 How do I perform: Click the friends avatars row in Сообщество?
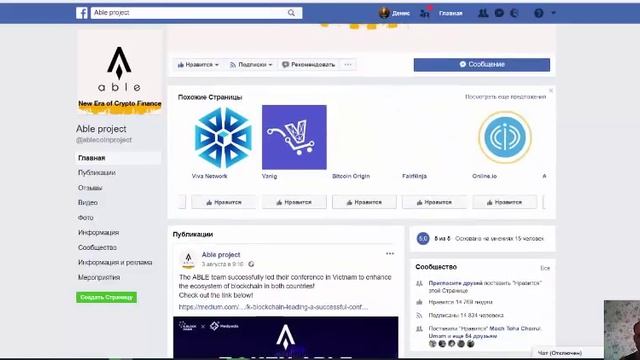tap(451, 344)
